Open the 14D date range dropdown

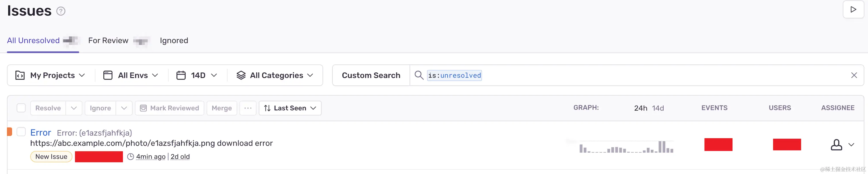[197, 75]
